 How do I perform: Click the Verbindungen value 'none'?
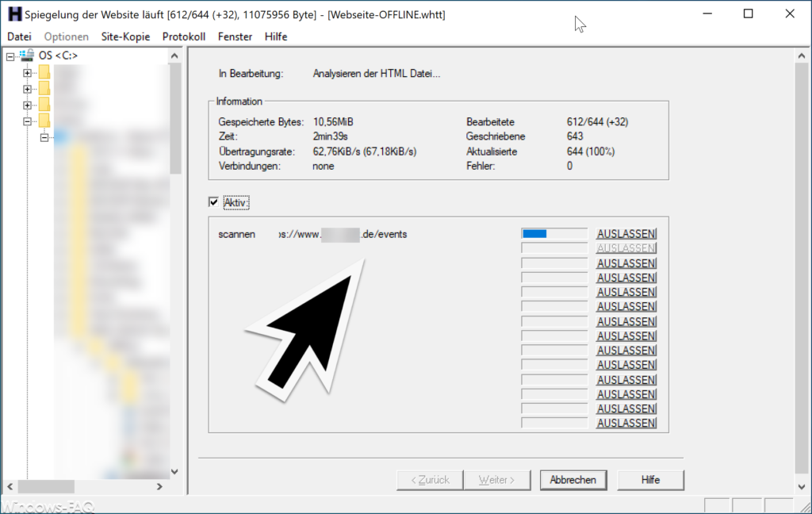324,166
